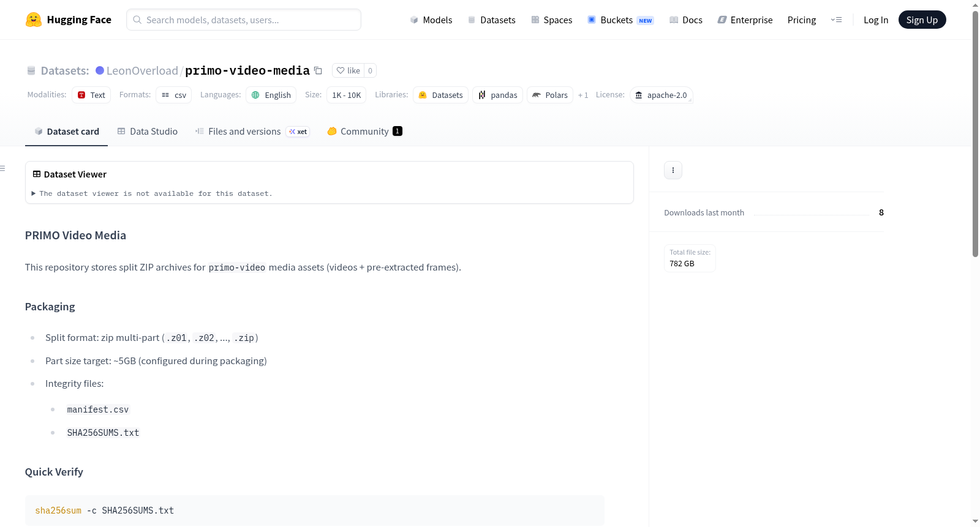The image size is (980, 527).
Task: Click the Sign Up button
Action: 922,20
